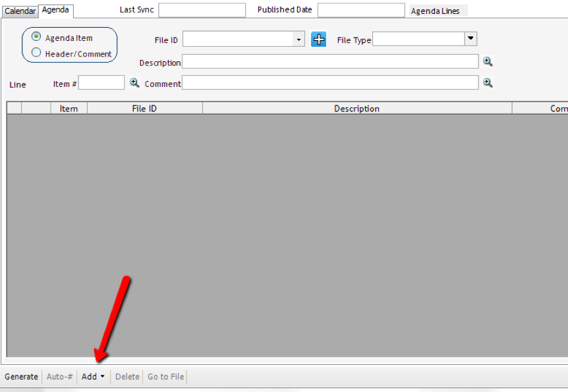This screenshot has height=392, width=568.
Task: Open the File Type dropdown
Action: pyautogui.click(x=470, y=38)
